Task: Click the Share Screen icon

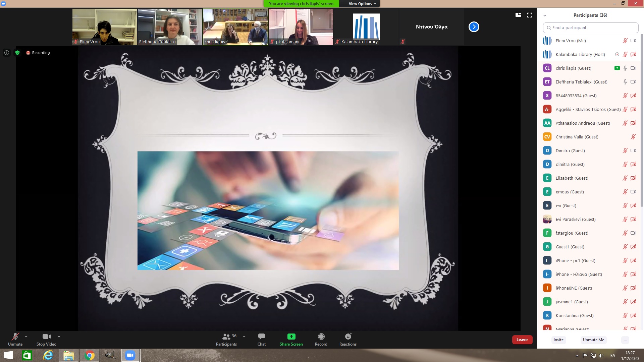Action: coord(291,337)
